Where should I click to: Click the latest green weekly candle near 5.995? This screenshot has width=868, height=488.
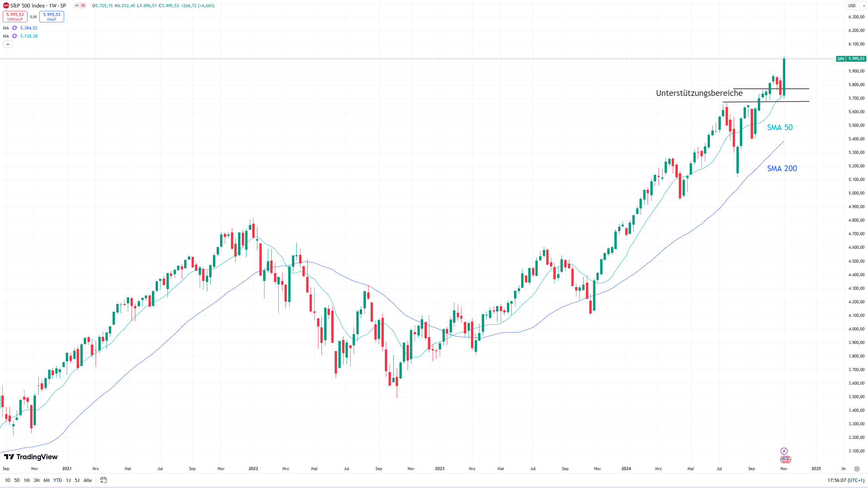[784, 77]
